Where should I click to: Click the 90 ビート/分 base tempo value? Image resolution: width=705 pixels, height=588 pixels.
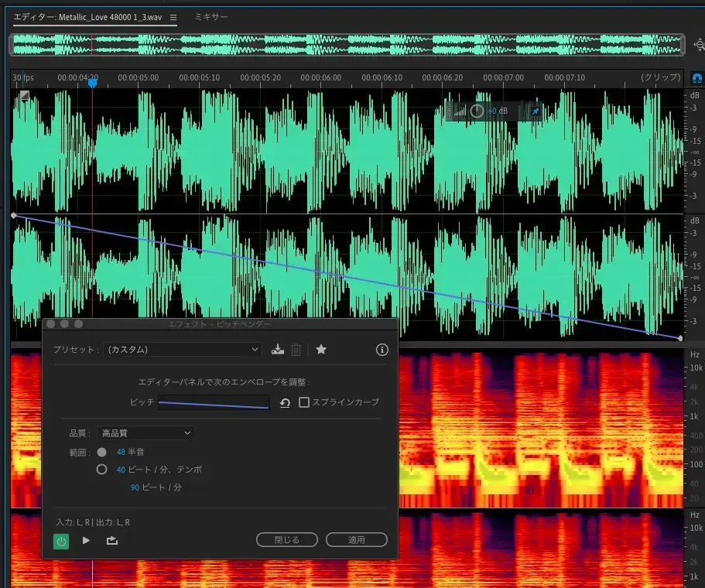click(135, 487)
